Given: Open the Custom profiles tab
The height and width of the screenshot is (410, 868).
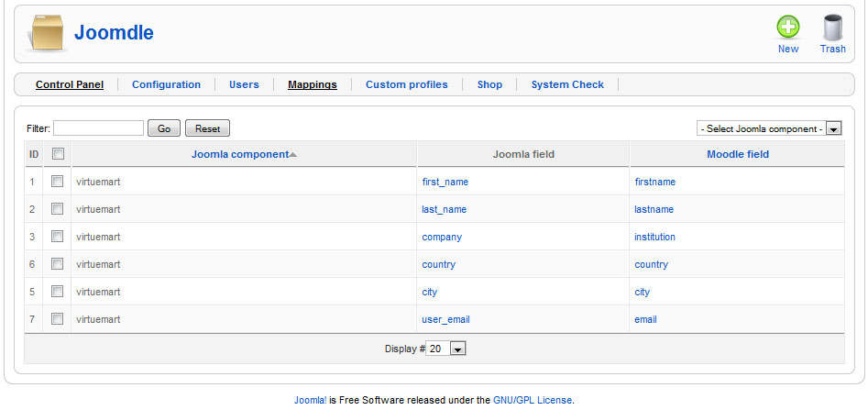Looking at the screenshot, I should (x=406, y=84).
